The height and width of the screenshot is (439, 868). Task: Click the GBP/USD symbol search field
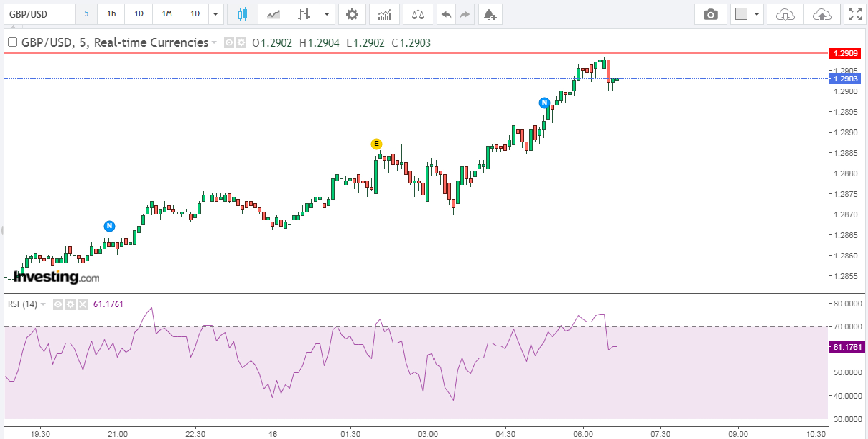point(39,14)
